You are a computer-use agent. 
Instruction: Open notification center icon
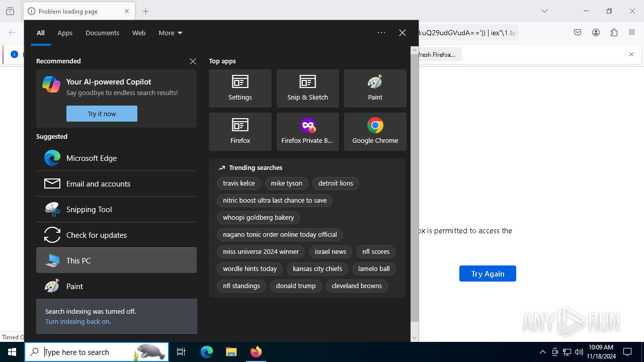627,352
